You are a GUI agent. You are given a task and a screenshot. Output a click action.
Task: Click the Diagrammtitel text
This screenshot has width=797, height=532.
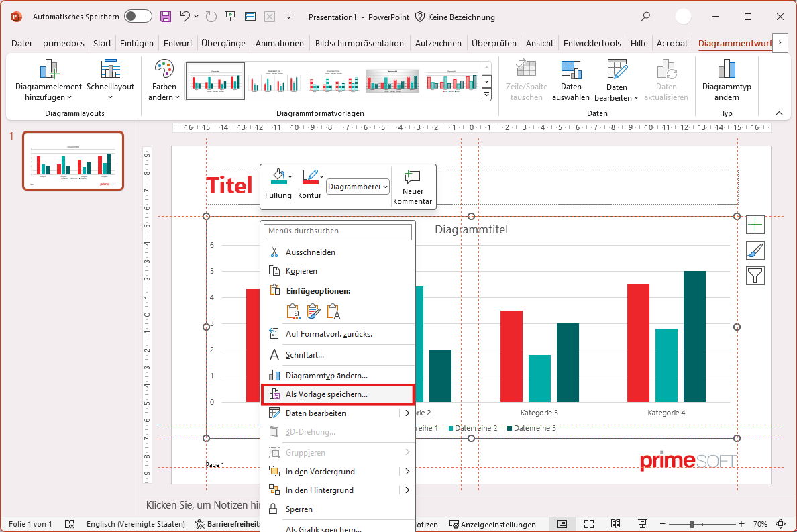pyautogui.click(x=471, y=229)
